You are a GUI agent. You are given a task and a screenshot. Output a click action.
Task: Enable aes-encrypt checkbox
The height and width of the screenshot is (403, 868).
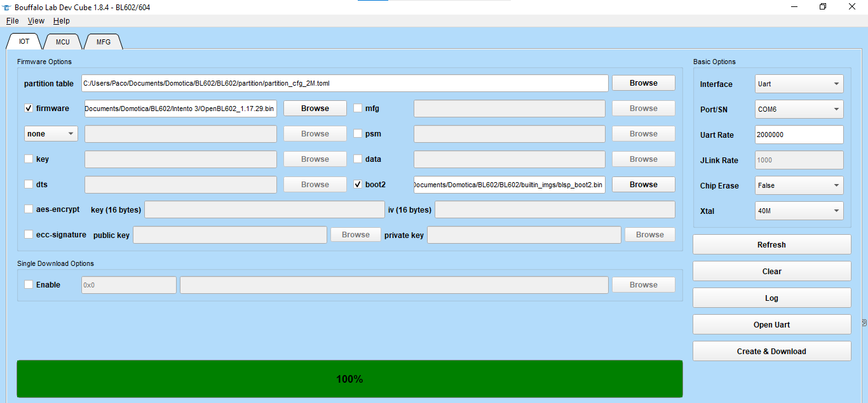[x=29, y=209]
